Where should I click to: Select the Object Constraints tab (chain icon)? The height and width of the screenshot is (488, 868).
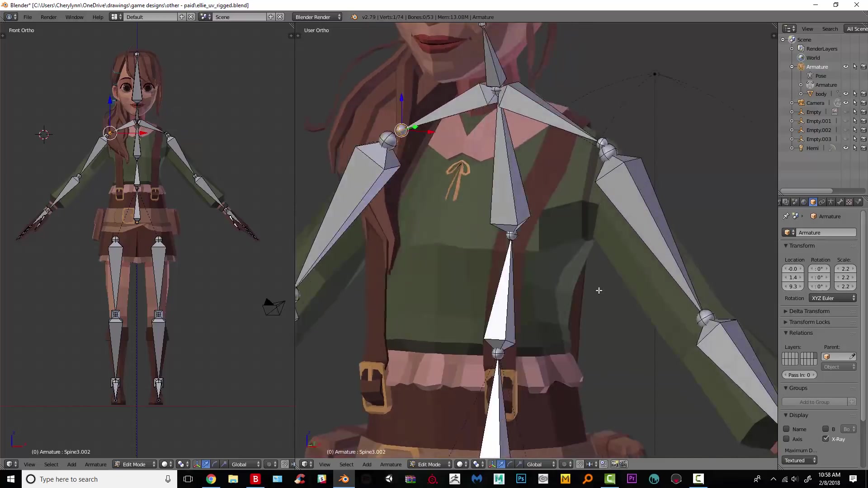click(x=822, y=202)
